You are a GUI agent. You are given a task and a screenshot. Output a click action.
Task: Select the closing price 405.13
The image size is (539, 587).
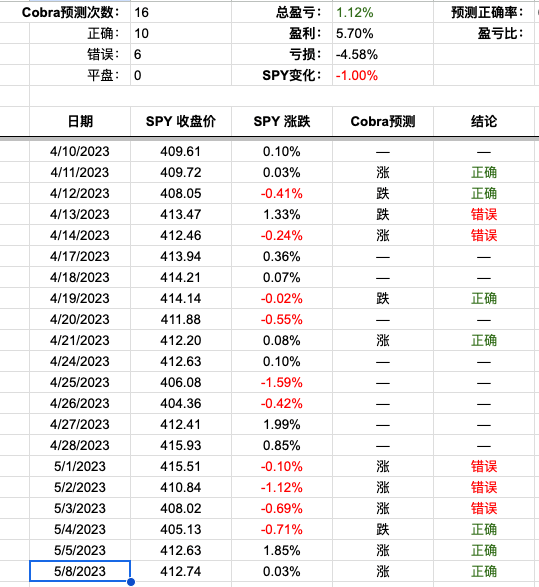[181, 529]
